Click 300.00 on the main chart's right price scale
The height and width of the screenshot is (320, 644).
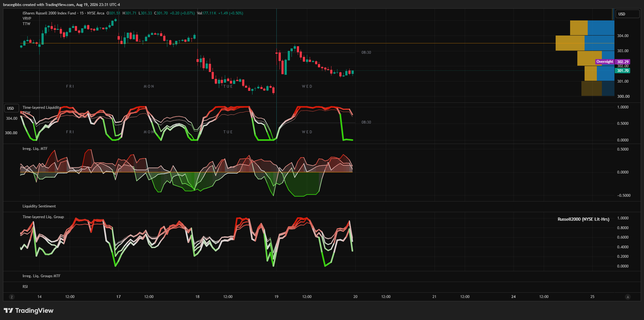[x=623, y=97]
